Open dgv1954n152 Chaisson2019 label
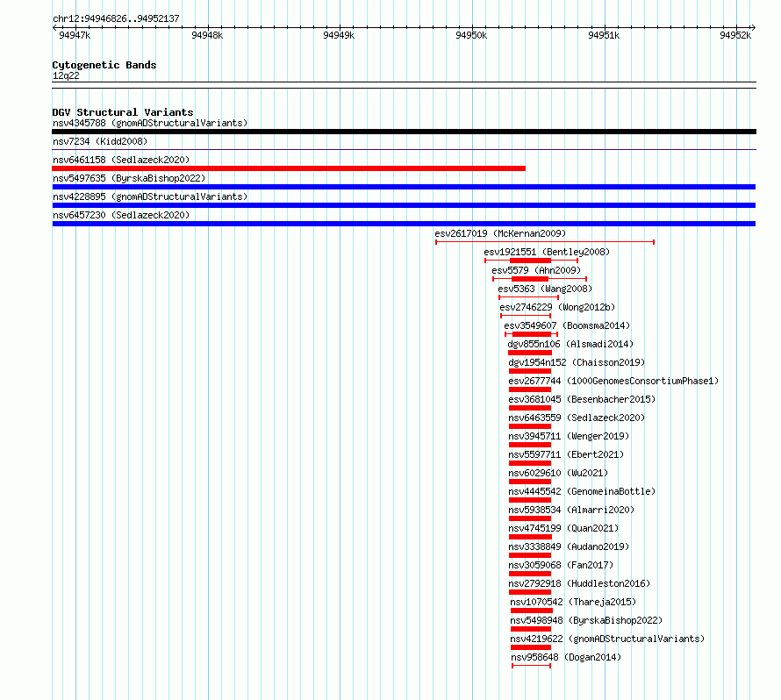Viewport: 781px width, 700px height. click(577, 362)
